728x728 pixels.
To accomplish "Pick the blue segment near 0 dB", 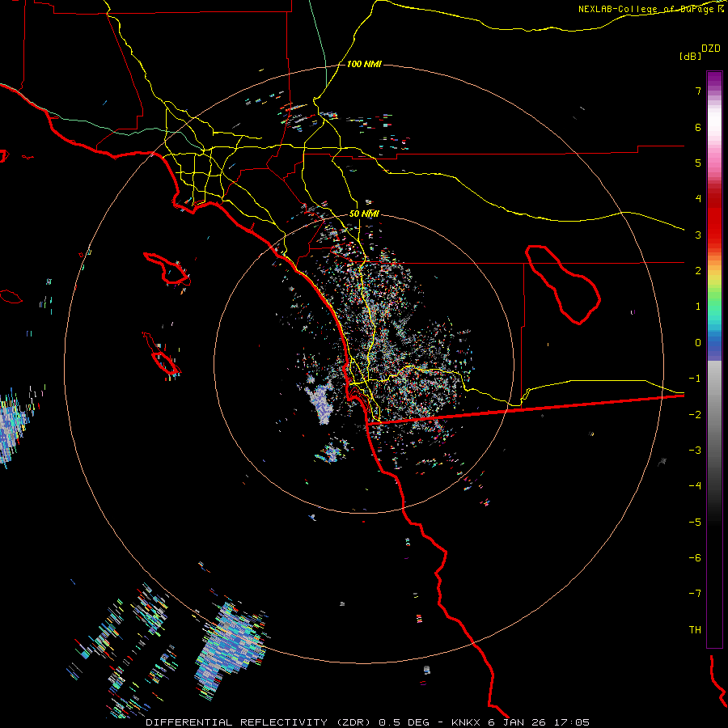I will point(714,343).
